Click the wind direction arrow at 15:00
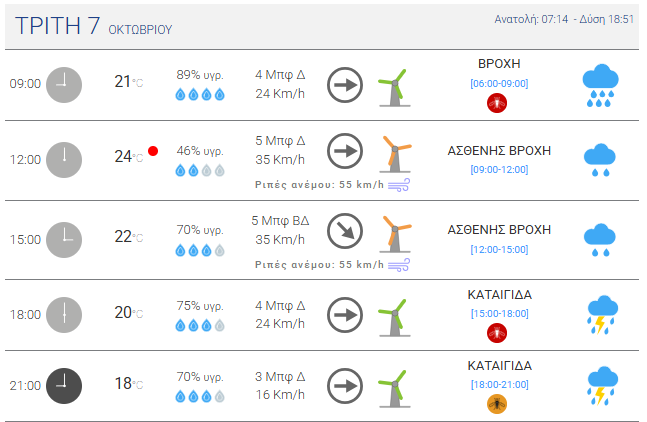The width and height of the screenshot is (647, 422). [345, 230]
